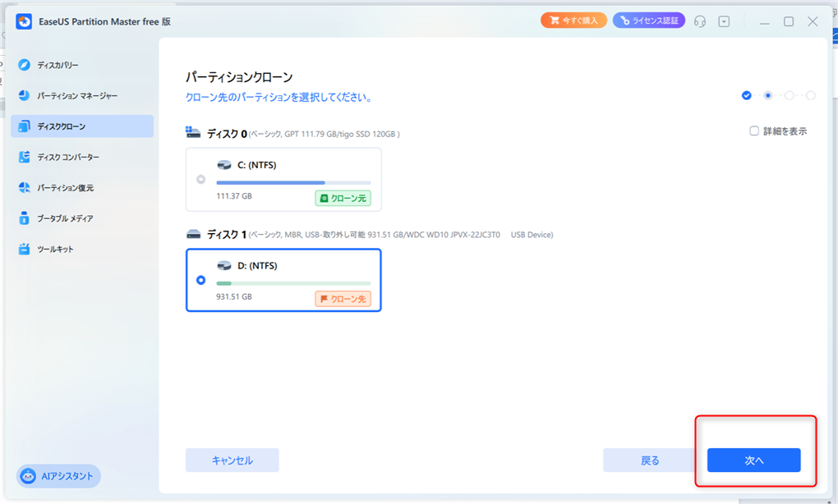Click the D: (NTFS) drive icon
Viewport: 838px width, 504px height.
point(224,266)
